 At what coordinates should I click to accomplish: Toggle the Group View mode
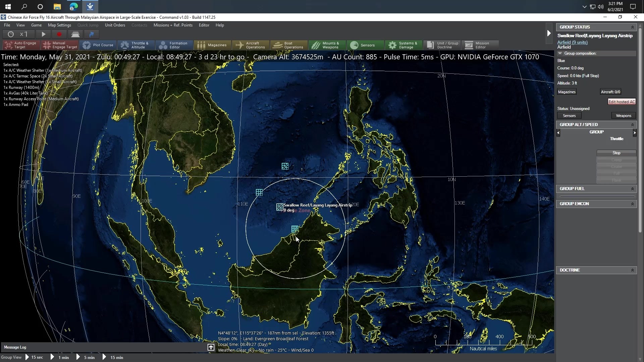(11, 357)
